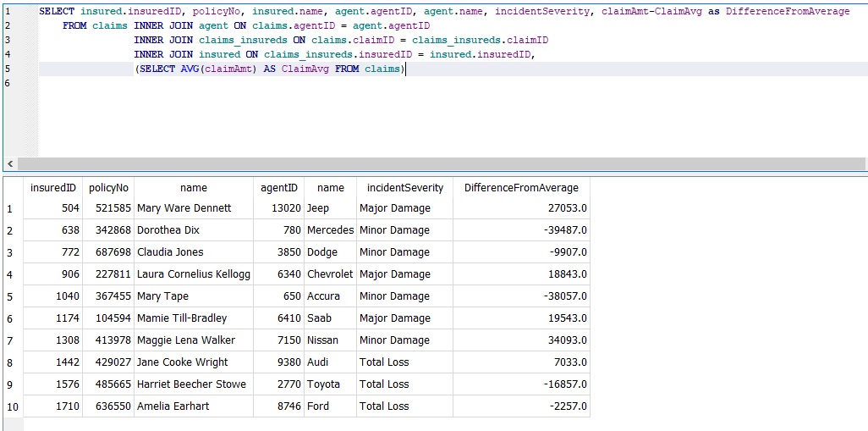Click difference value -16857.0
The image size is (868, 431).
(521, 384)
